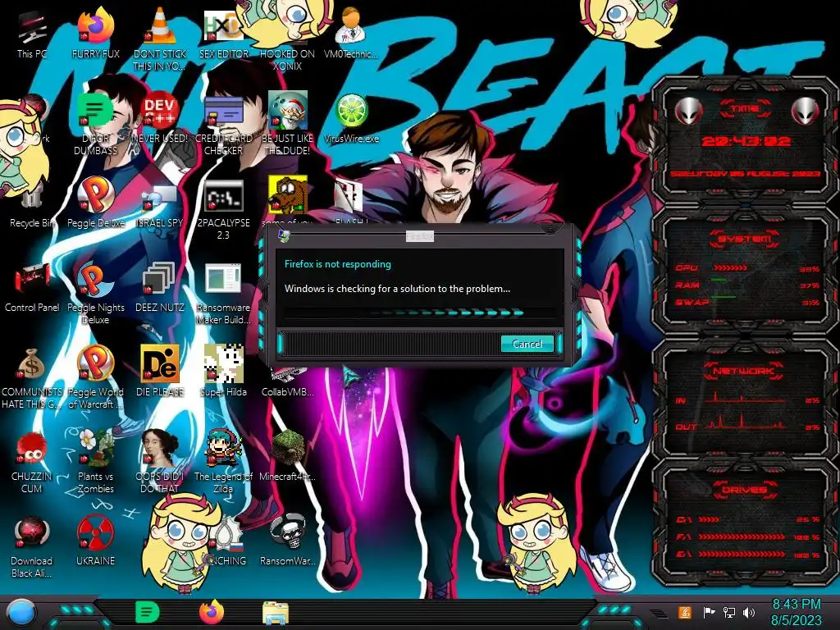This screenshot has height=630, width=840.
Task: Open the ISRAEL SPY icon
Action: pos(160,206)
